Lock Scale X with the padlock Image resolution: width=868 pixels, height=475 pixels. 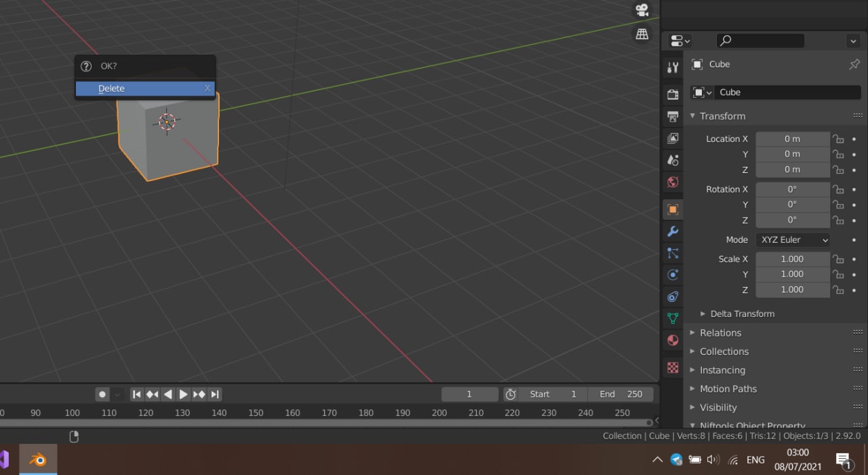click(x=838, y=259)
